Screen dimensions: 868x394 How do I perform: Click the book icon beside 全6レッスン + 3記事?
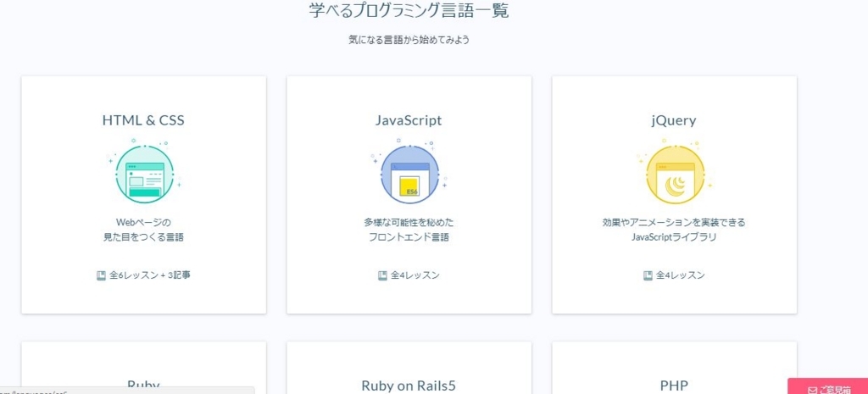[101, 275]
